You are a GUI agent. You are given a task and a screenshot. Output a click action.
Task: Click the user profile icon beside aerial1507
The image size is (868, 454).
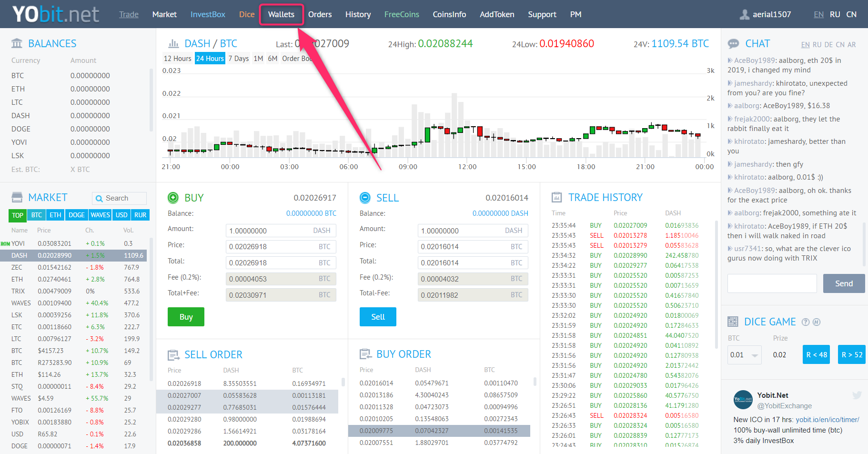pos(744,14)
